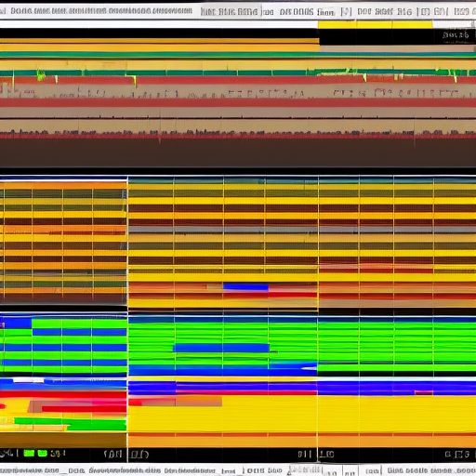The image size is (476, 476).
Task: Click the symbols at the black status strip's right end
Action: [x=457, y=455]
